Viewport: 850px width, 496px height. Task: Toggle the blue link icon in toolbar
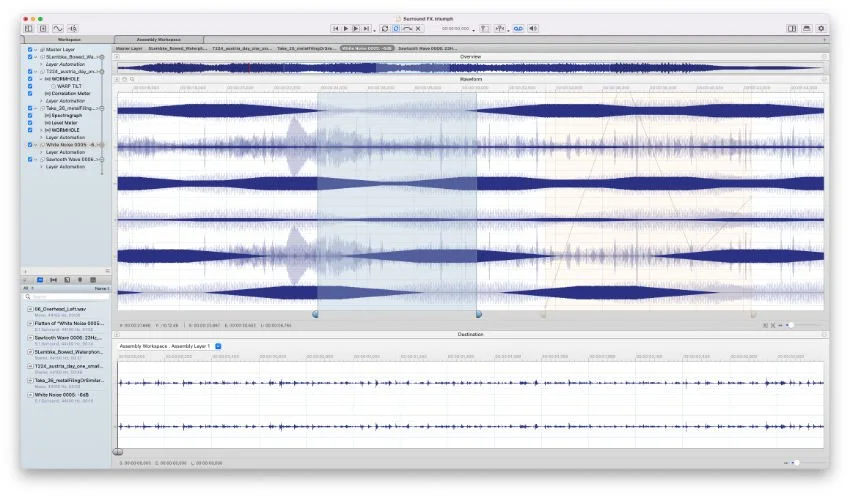[518, 28]
